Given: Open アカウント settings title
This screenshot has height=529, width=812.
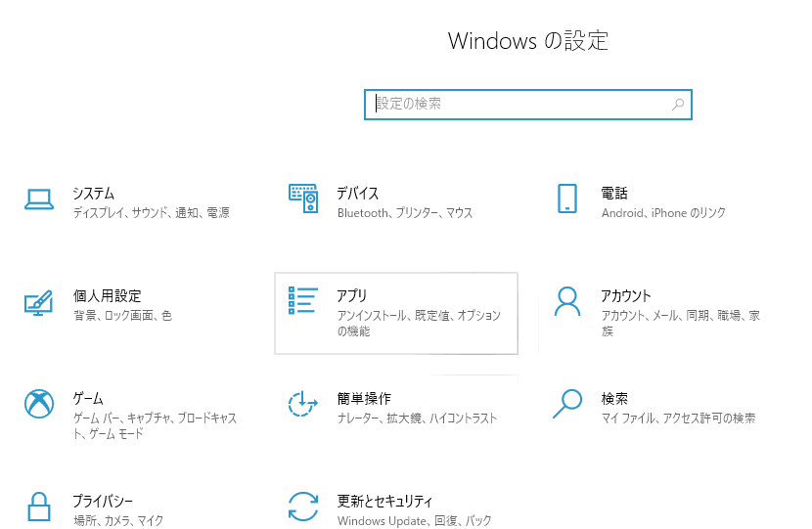Looking at the screenshot, I should pos(625,296).
